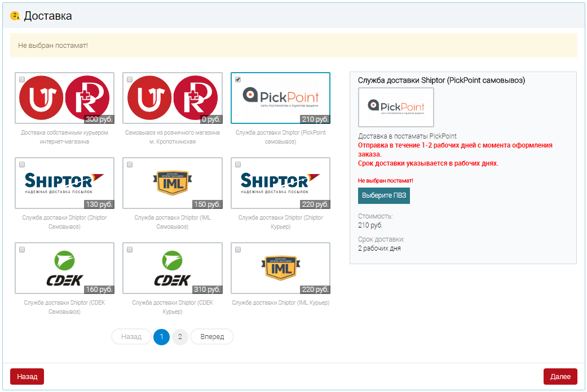Click the label 'Служба доставки Shiptor (CDEK Курьер)'
This screenshot has width=587, height=392.
173,307
